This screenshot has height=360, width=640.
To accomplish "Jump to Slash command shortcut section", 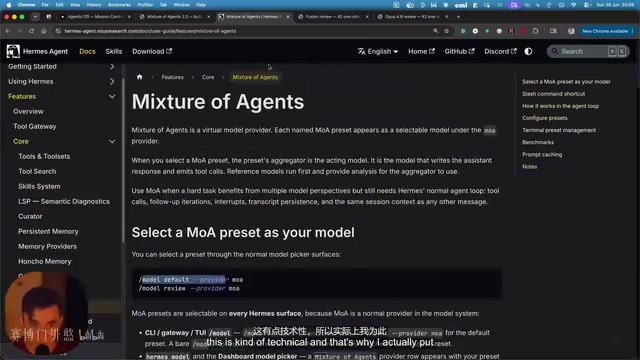I will tap(553, 94).
